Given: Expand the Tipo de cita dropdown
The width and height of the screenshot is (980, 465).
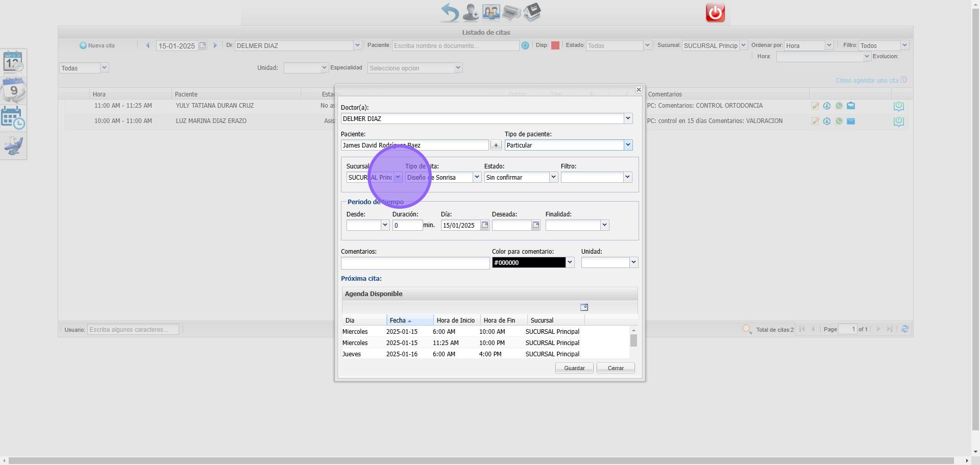Looking at the screenshot, I should tap(476, 177).
